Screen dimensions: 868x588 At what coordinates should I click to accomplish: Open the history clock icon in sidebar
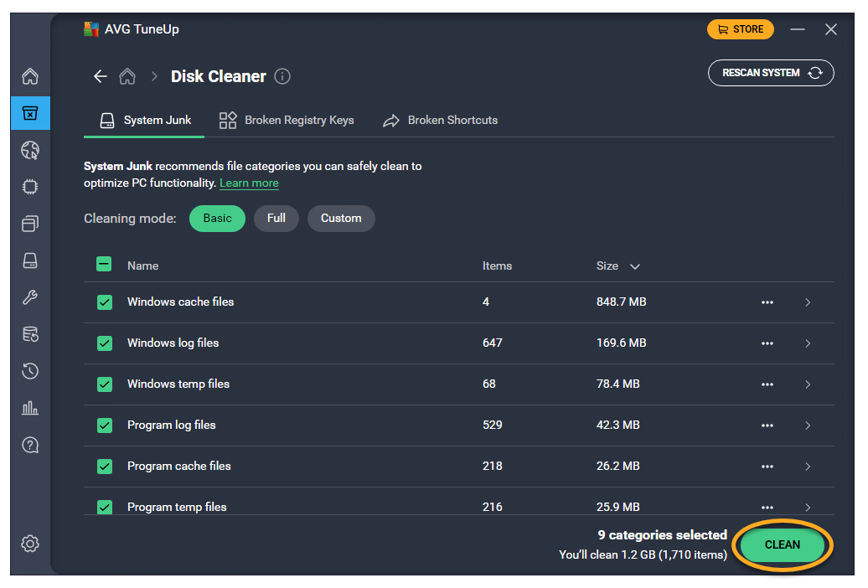(30, 371)
